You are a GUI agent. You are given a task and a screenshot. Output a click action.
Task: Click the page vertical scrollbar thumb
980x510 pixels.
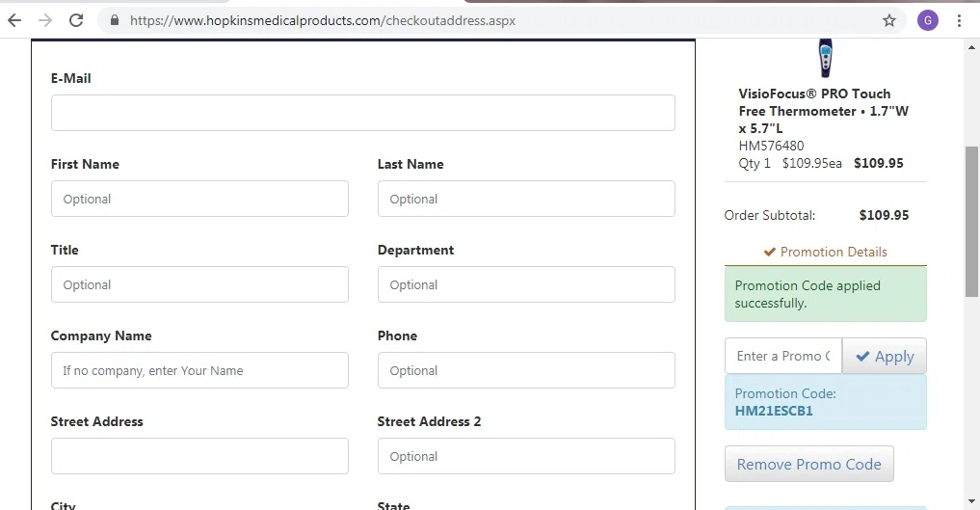tap(972, 221)
